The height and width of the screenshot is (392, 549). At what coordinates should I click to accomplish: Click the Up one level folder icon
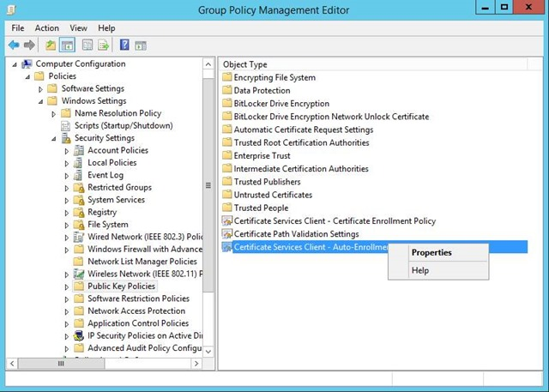coord(51,45)
